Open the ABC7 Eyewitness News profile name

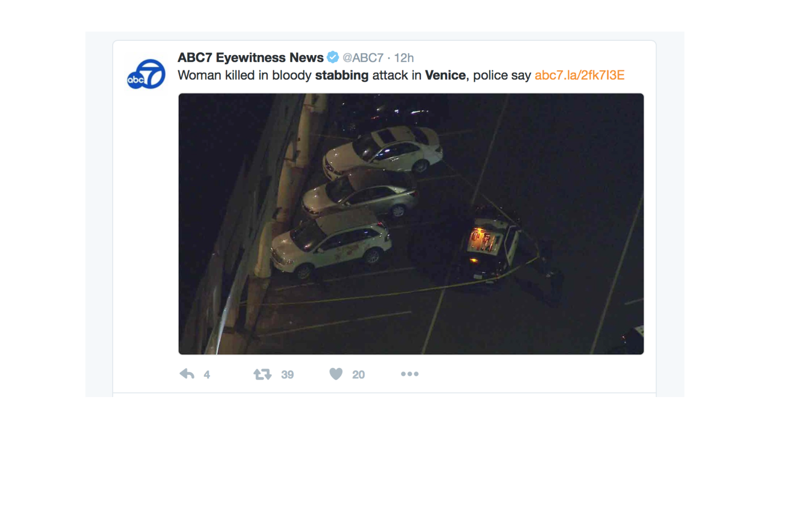[250, 57]
